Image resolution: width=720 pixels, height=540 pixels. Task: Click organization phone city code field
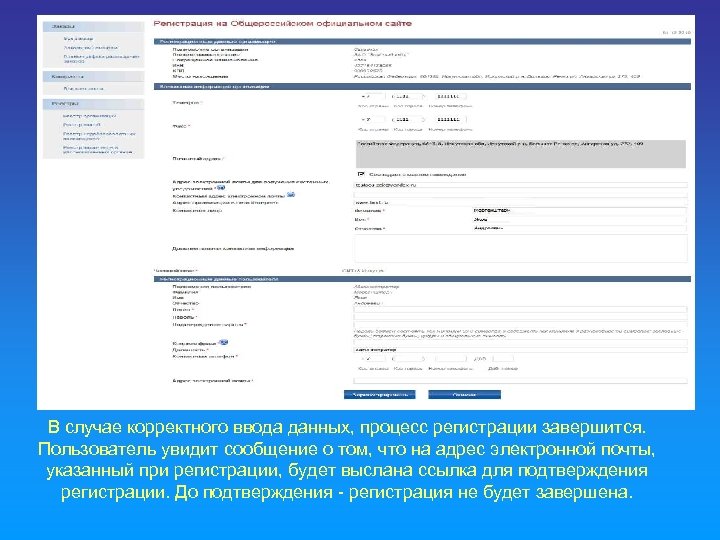click(x=407, y=96)
